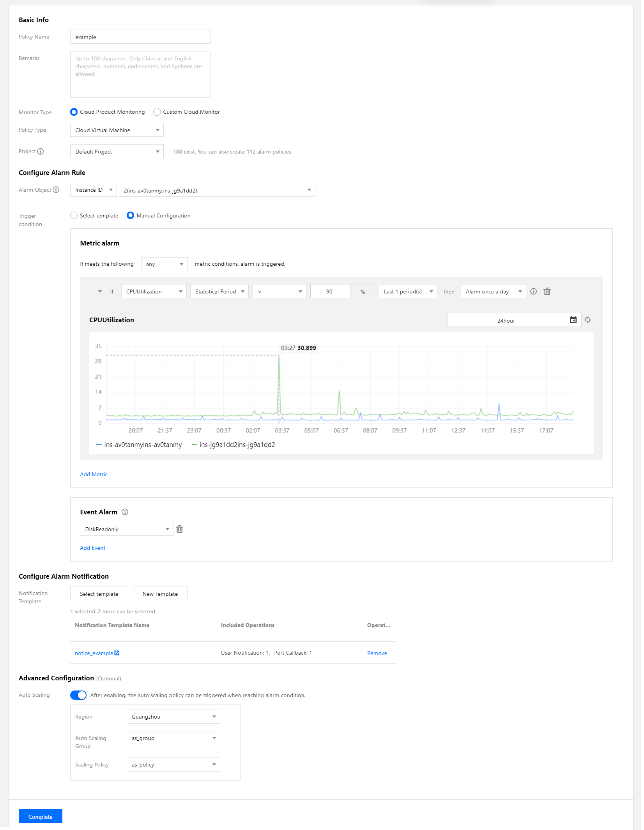Open notice_example external link icon
This screenshot has height=830, width=644.
117,653
